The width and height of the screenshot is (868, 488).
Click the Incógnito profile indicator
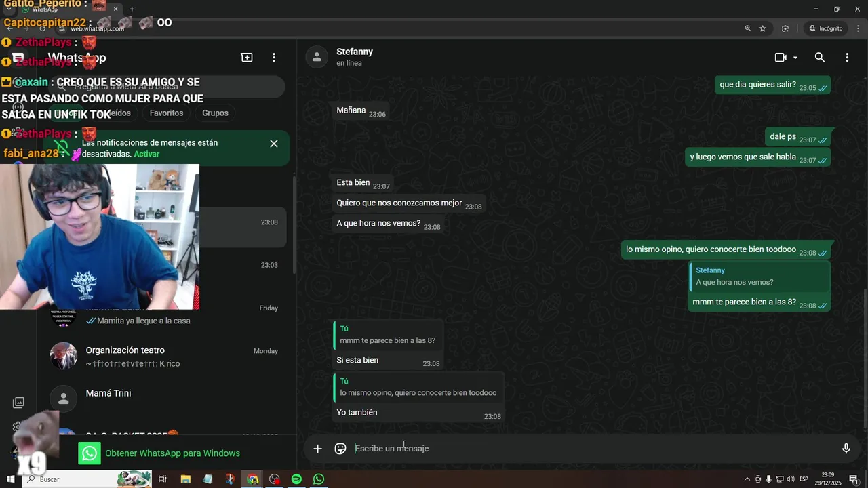pyautogui.click(x=825, y=28)
